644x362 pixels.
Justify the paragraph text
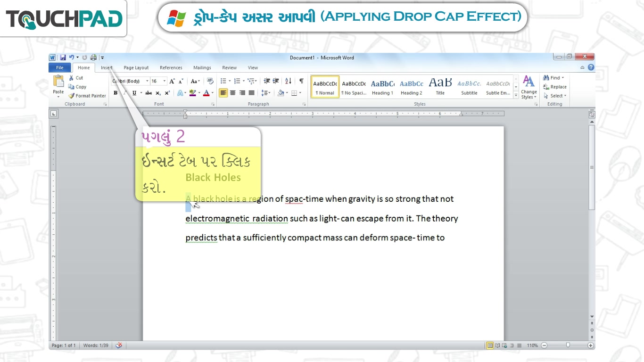click(251, 93)
